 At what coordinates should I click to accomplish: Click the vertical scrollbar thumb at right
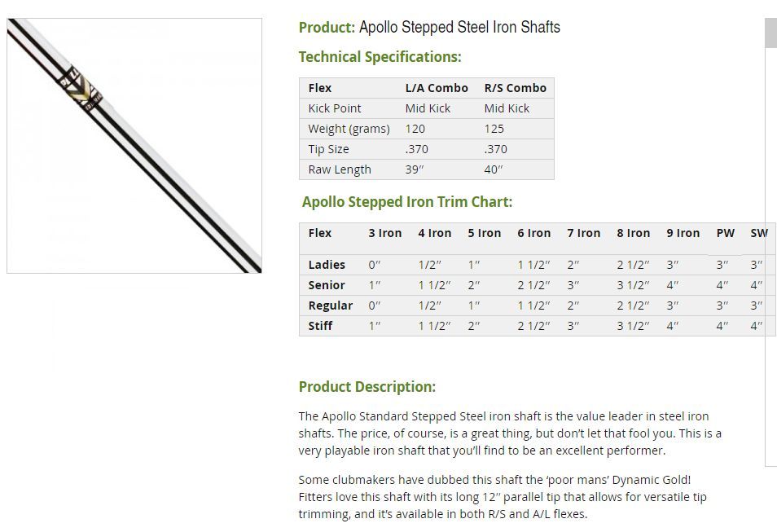[771, 33]
